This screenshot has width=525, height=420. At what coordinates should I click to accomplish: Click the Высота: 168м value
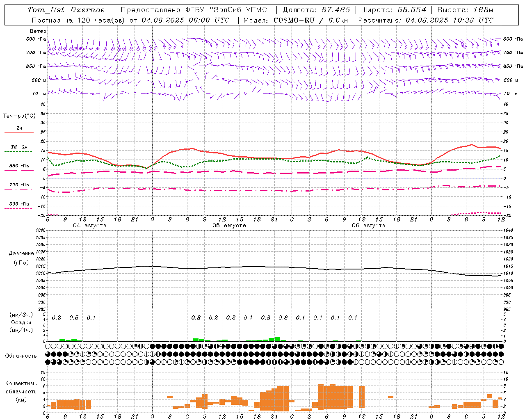[465, 10]
